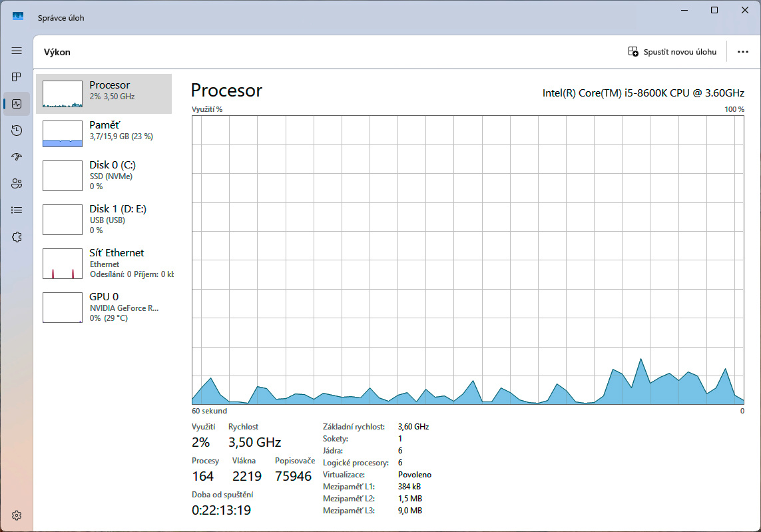Select Paměť in the performance list

pyautogui.click(x=104, y=133)
